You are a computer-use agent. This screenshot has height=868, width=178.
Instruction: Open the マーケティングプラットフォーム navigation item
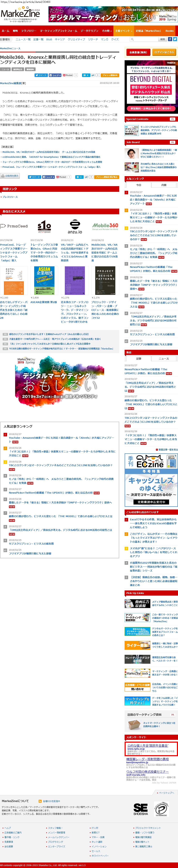(x=59, y=31)
